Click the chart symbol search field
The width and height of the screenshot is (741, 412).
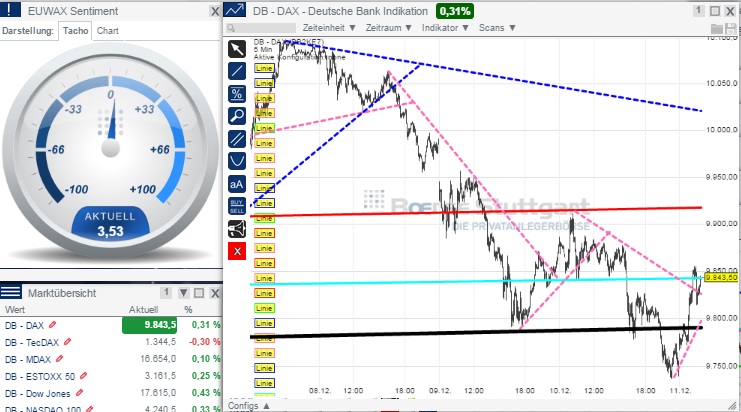tap(261, 28)
